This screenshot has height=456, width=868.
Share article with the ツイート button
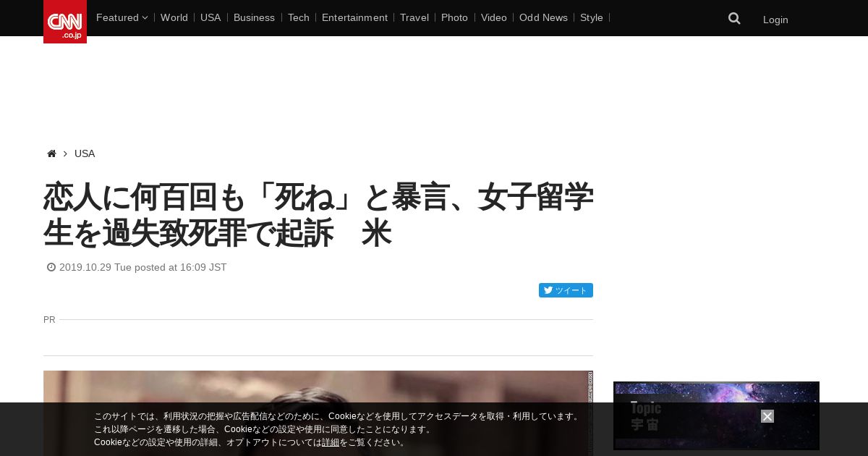pyautogui.click(x=566, y=290)
